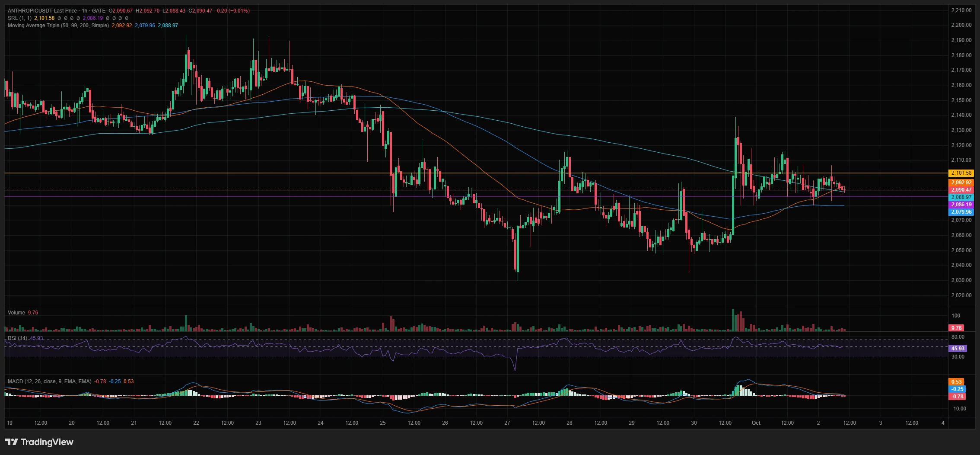This screenshot has height=455, width=980.
Task: Click the yellow 2,101.58 price-axis tag
Action: (961, 173)
